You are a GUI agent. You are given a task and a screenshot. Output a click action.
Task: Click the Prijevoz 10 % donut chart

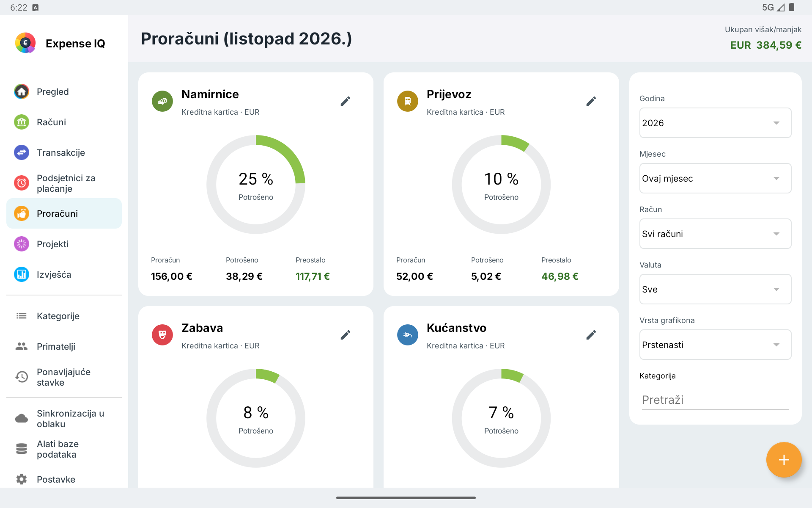(x=501, y=185)
